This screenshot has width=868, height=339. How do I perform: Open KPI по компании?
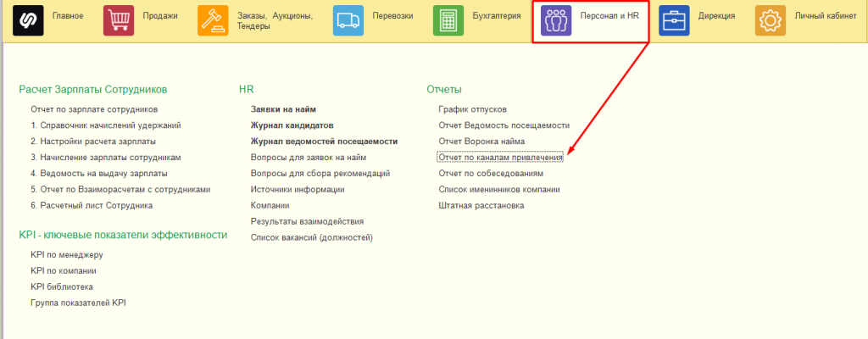click(x=64, y=271)
